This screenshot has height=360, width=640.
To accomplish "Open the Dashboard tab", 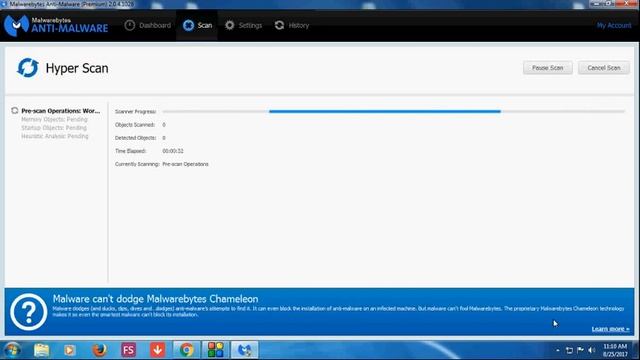I will point(148,25).
